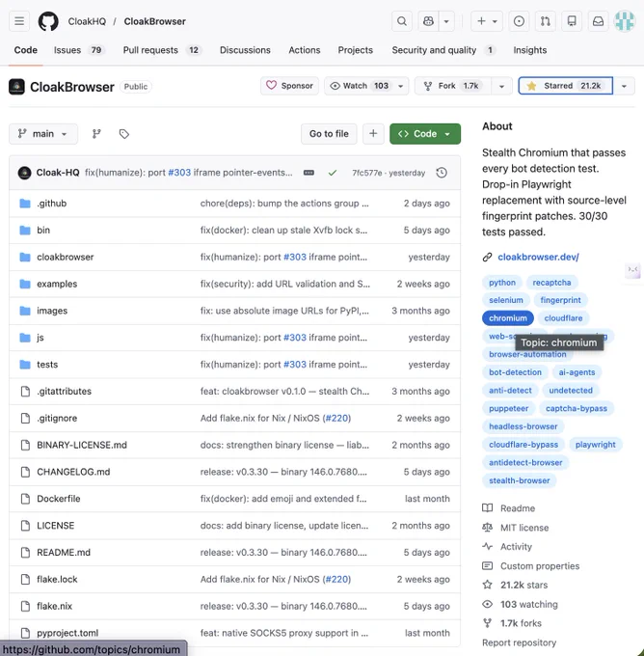Open the main branch selector
644x656 pixels.
pyautogui.click(x=43, y=134)
